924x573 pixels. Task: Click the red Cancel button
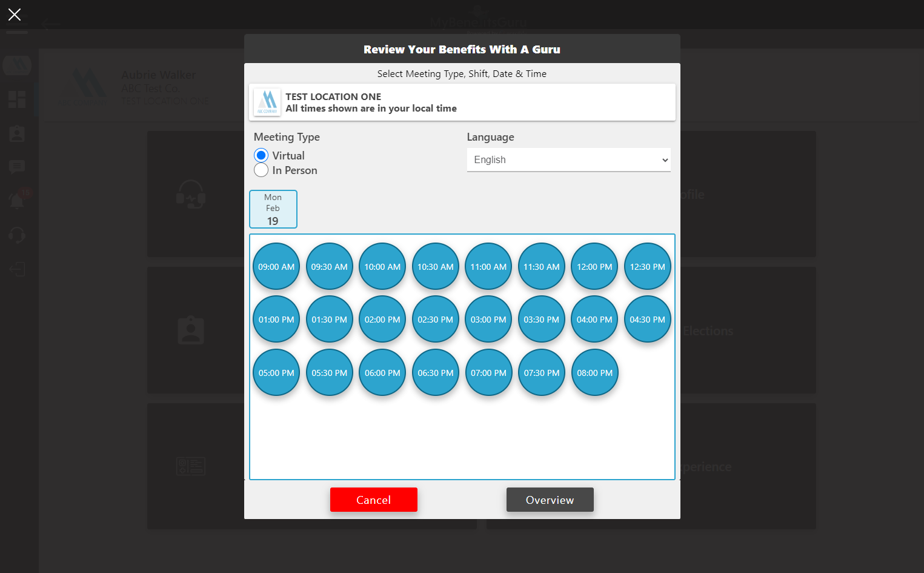(374, 500)
